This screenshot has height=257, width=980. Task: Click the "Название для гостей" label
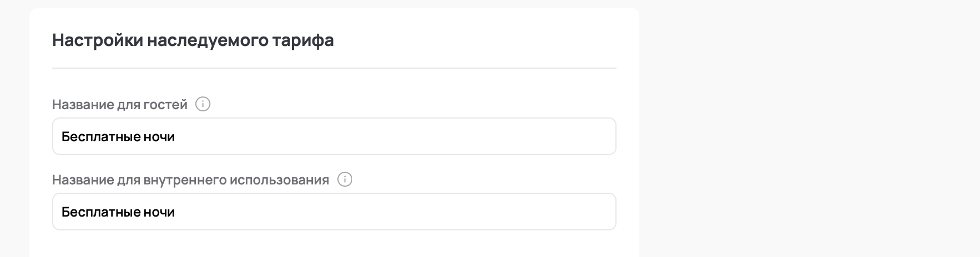pyautogui.click(x=120, y=105)
